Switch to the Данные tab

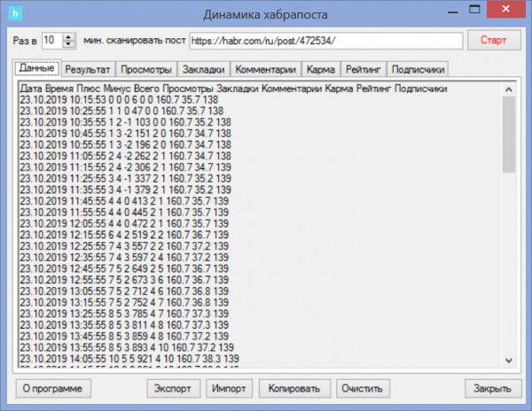click(x=37, y=67)
